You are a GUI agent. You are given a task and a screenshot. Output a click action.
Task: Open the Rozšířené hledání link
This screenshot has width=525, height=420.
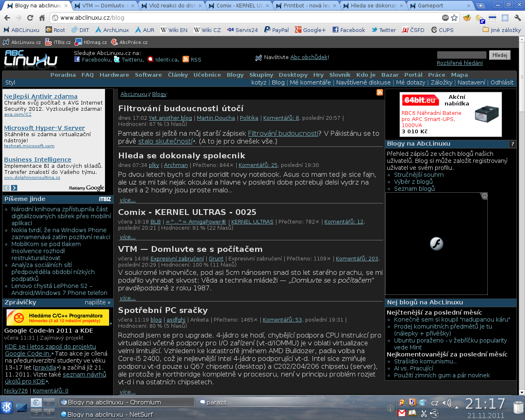click(x=460, y=63)
